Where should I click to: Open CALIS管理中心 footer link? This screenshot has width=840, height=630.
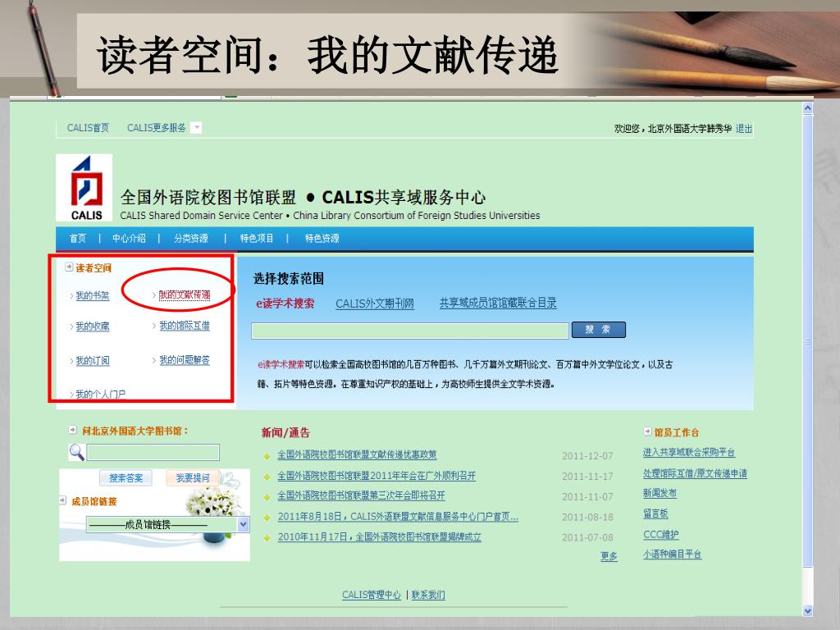click(372, 595)
